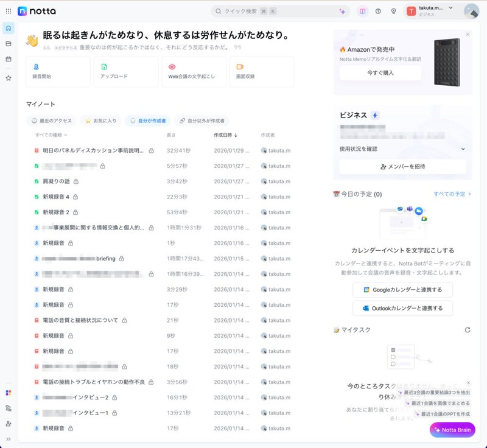
Task: Switch to 最近のアクセス filter tab
Action: [x=52, y=121]
